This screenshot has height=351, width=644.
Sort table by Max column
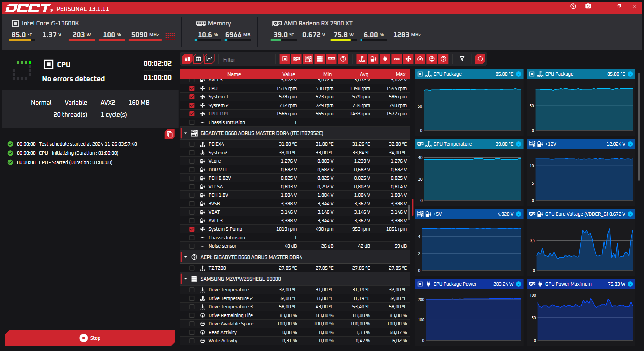400,74
